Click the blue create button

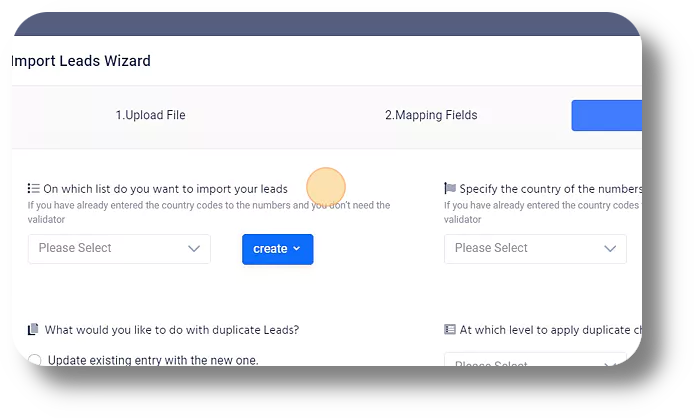pyautogui.click(x=278, y=249)
